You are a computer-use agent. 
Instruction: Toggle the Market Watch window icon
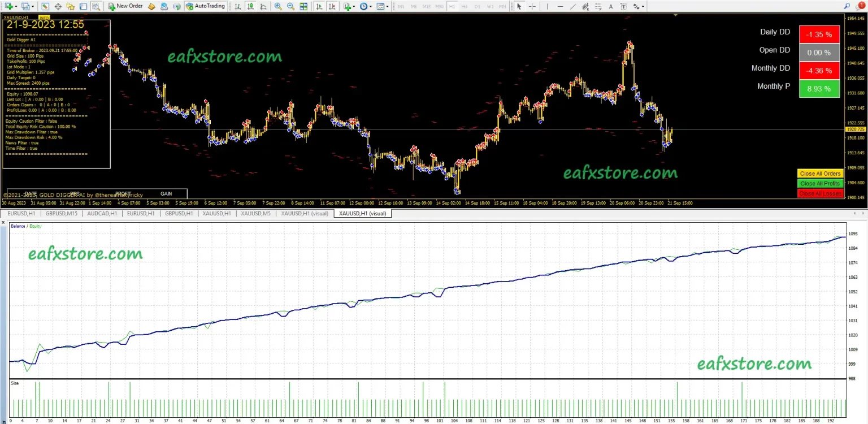[45, 6]
